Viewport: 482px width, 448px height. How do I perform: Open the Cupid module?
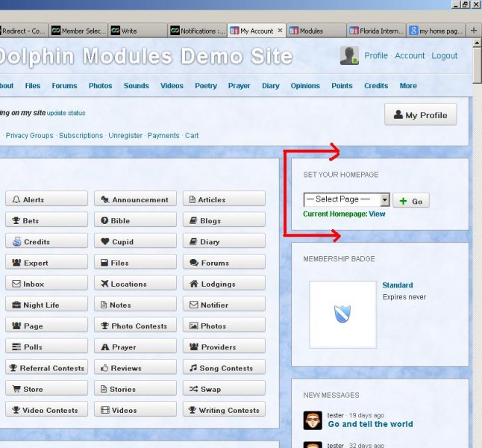pyautogui.click(x=135, y=241)
